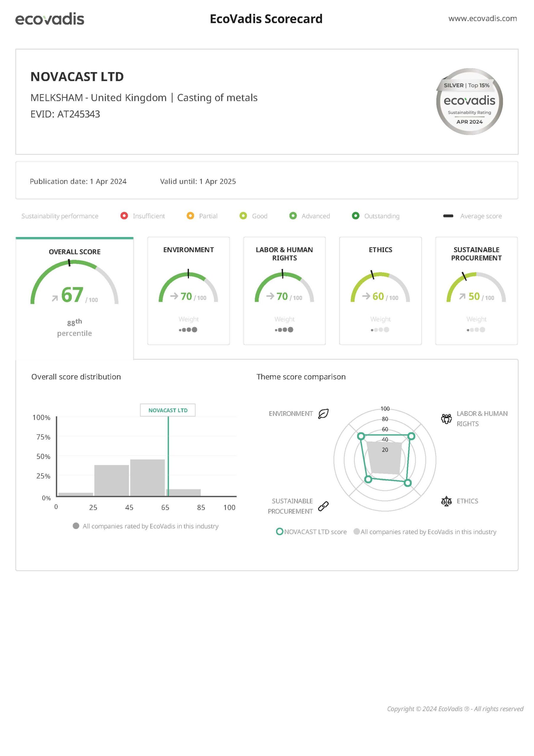The image size is (534, 756).
Task: Select the Outstanding performance indicator
Action: pyautogui.click(x=357, y=216)
